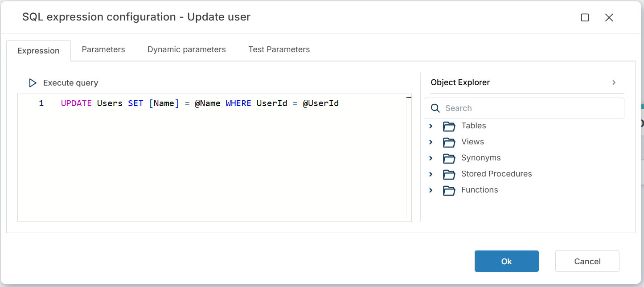This screenshot has height=287, width=644.
Task: Collapse the Object Explorer panel arrow
Action: coord(614,82)
